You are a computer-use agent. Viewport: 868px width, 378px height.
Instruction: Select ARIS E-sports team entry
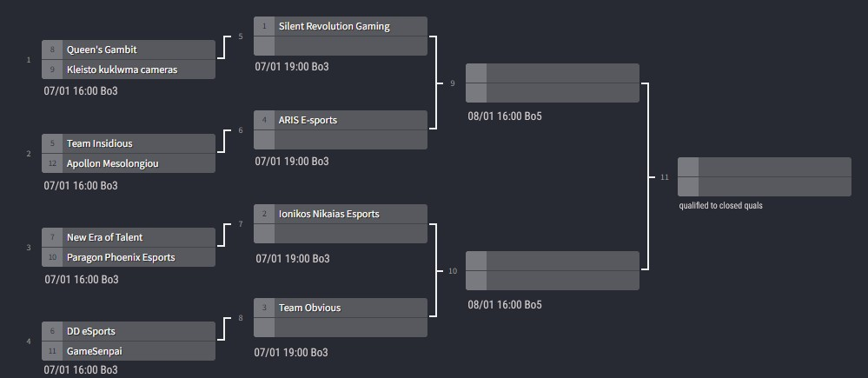pyautogui.click(x=341, y=120)
